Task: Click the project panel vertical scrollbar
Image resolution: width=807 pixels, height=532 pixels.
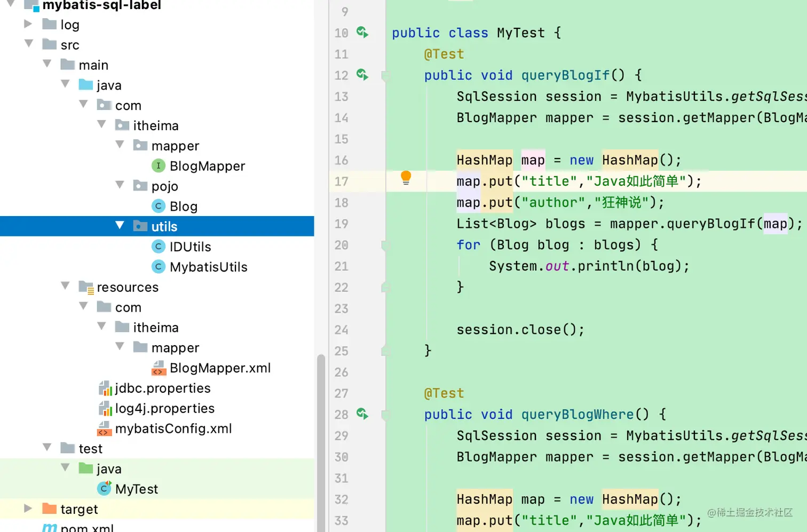Action: [x=321, y=443]
